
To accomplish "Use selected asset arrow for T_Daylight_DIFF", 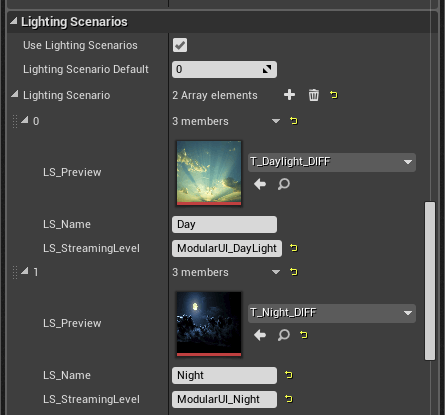I will click(x=260, y=184).
